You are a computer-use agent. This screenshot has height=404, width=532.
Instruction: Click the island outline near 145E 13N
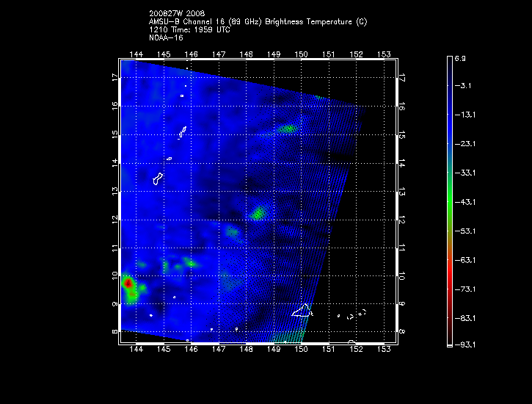pyautogui.click(x=158, y=178)
